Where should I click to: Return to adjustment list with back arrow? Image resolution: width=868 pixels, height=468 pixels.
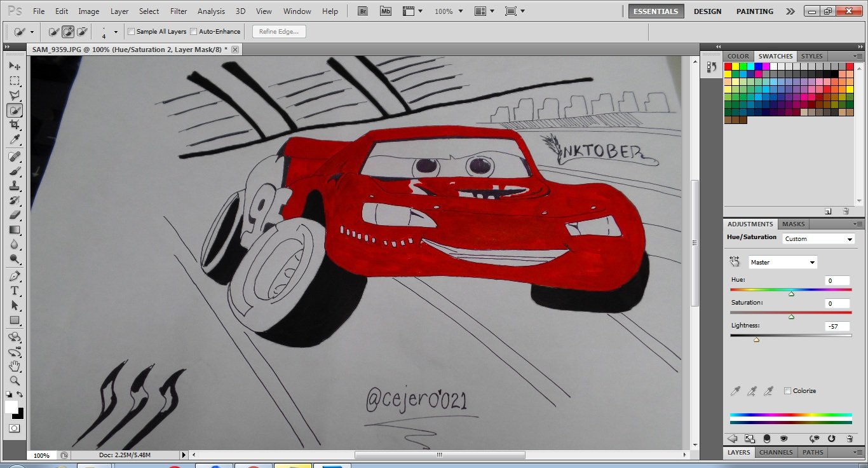pos(732,439)
